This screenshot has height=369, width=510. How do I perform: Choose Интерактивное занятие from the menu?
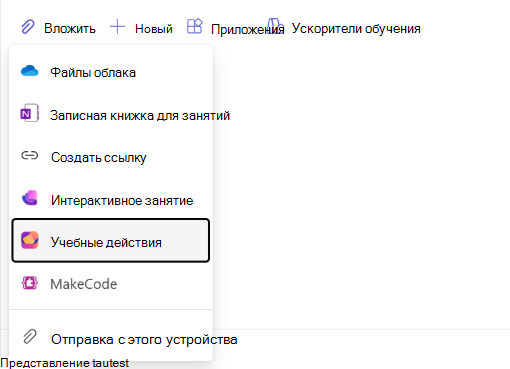point(111,199)
